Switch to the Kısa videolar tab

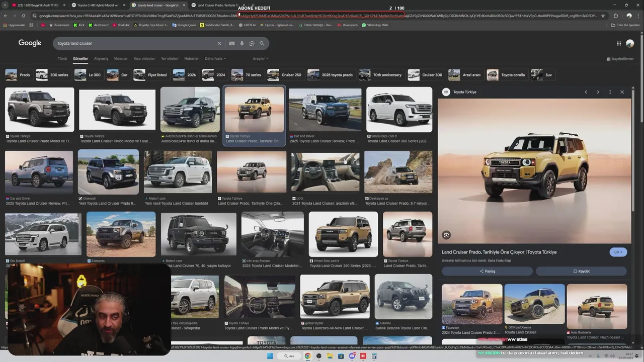pyautogui.click(x=144, y=59)
